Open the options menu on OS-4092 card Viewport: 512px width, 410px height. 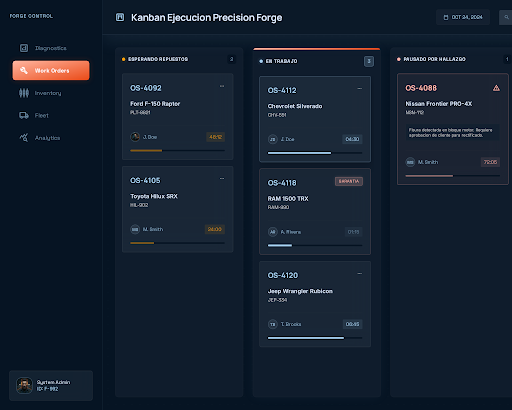[222, 86]
